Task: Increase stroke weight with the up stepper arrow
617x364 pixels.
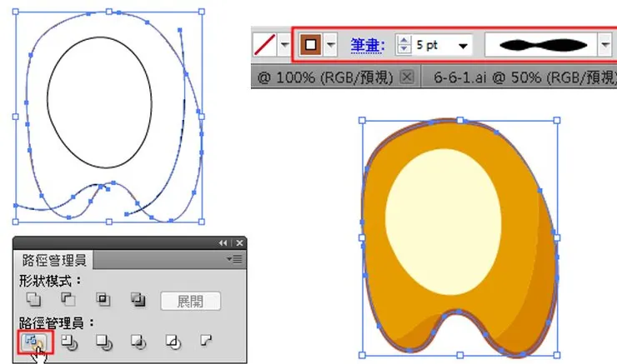Action: [404, 40]
